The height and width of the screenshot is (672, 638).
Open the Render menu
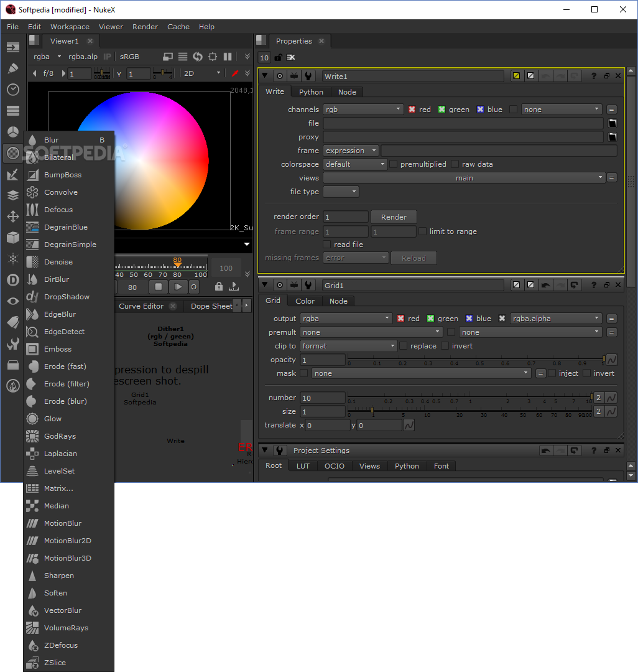145,27
